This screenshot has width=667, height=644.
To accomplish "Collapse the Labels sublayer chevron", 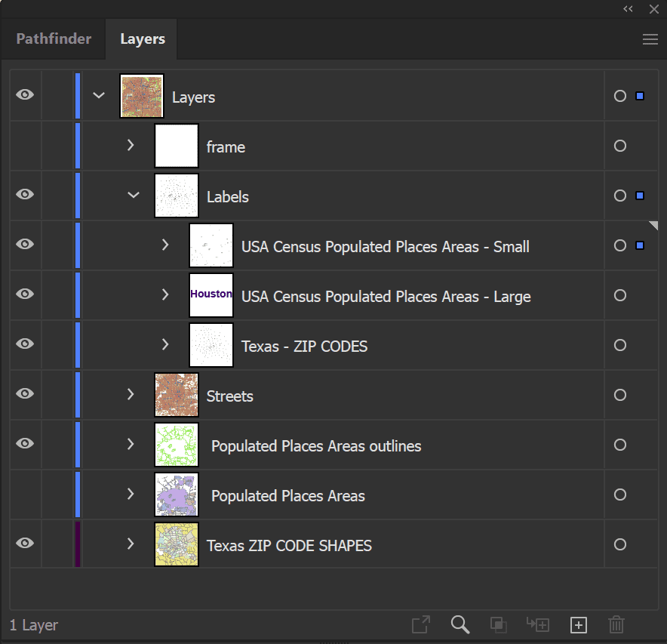I will click(133, 195).
